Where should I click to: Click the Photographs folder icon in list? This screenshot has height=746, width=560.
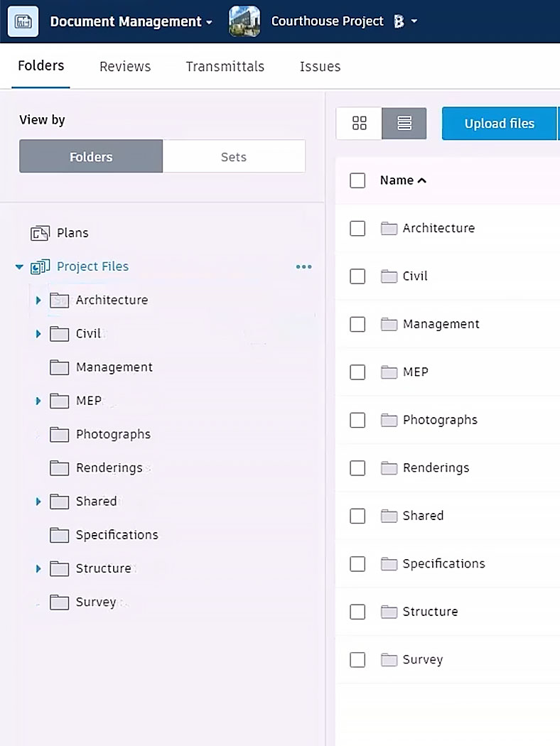pyautogui.click(x=389, y=420)
